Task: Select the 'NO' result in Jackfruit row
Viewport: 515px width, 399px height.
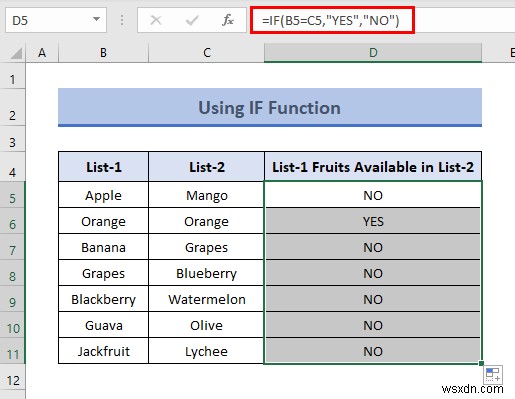Action: [373, 351]
